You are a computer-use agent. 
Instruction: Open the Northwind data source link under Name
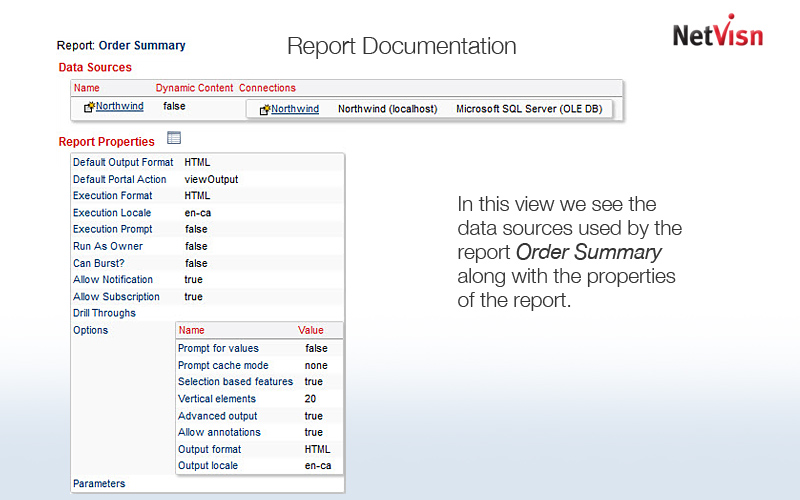coord(119,106)
